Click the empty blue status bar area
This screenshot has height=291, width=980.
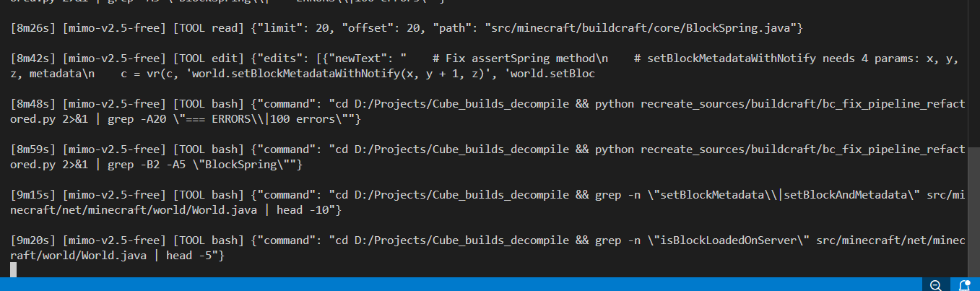click(x=462, y=285)
